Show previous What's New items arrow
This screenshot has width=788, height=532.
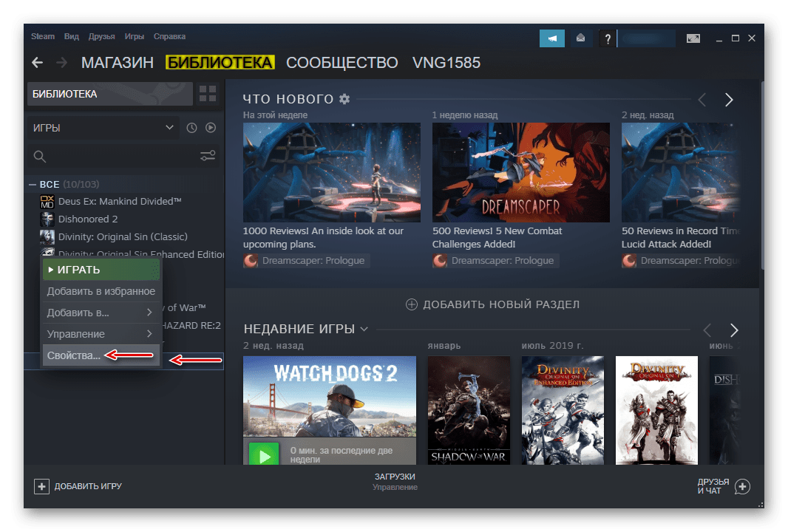point(702,100)
